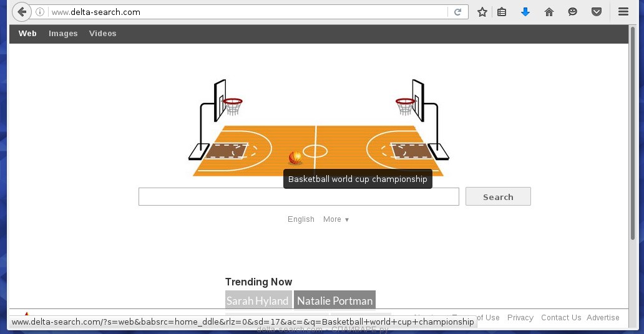The height and width of the screenshot is (334, 644).
Task: Go to browser home page icon
Action: pyautogui.click(x=549, y=12)
